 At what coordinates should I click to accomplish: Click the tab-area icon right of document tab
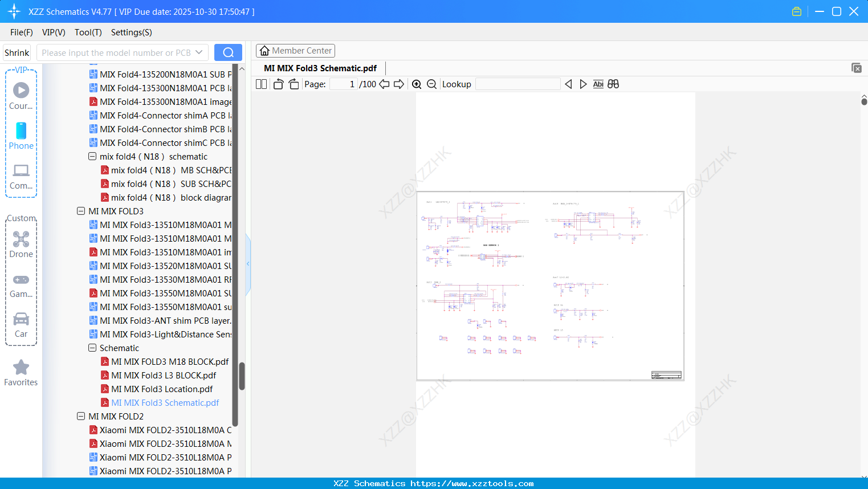click(857, 68)
